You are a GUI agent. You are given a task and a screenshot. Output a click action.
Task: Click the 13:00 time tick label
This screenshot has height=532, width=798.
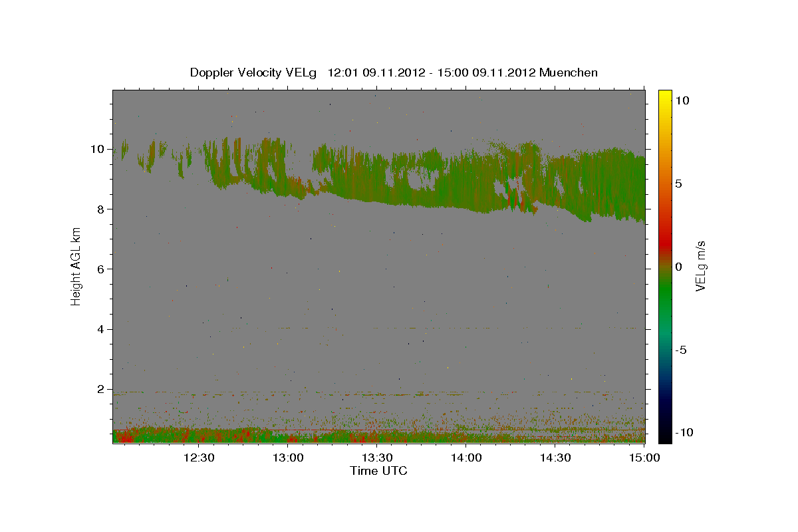coord(288,458)
